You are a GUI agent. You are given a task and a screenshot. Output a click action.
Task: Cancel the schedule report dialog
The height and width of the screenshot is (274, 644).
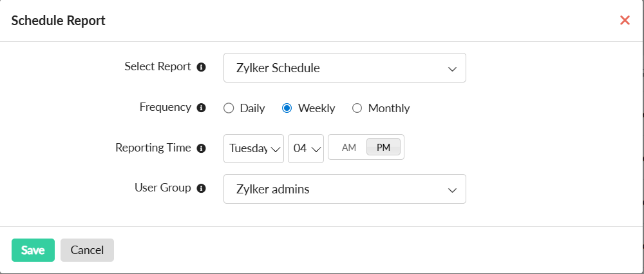87,250
